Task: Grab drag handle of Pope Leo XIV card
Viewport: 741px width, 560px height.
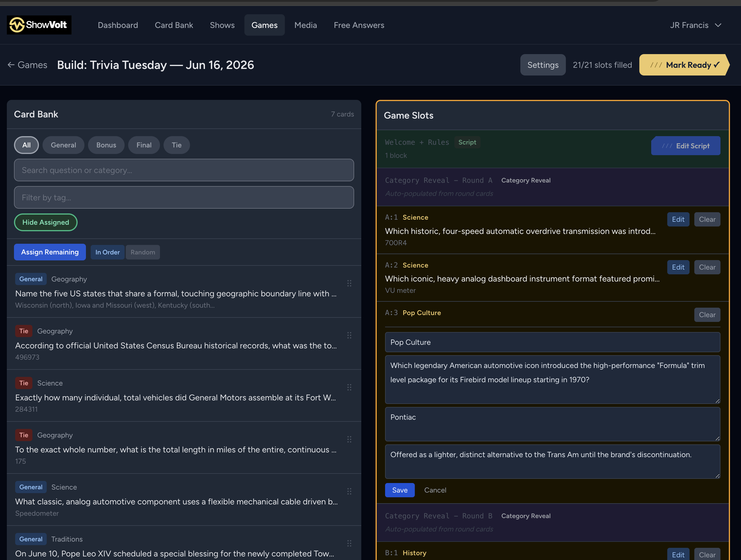Action: point(349,543)
